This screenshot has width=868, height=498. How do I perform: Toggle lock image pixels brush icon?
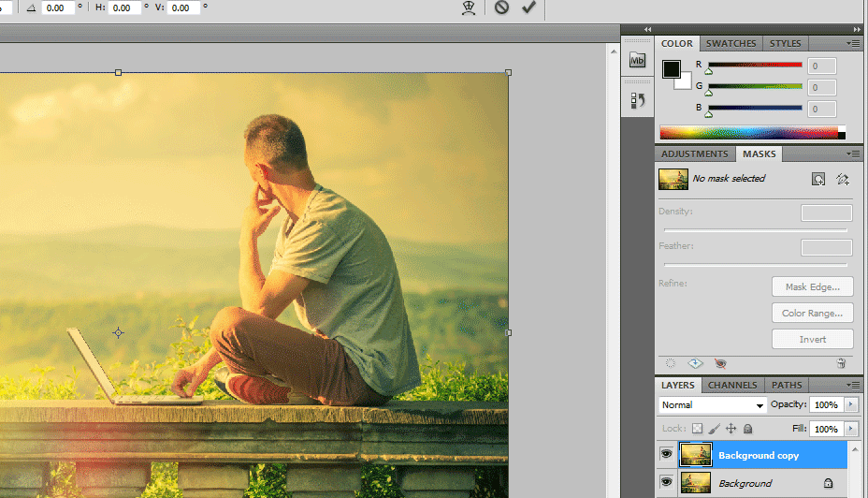(714, 429)
